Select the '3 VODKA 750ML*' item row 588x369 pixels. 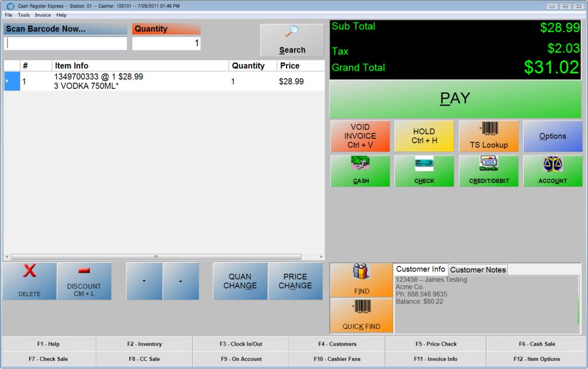[x=164, y=81]
